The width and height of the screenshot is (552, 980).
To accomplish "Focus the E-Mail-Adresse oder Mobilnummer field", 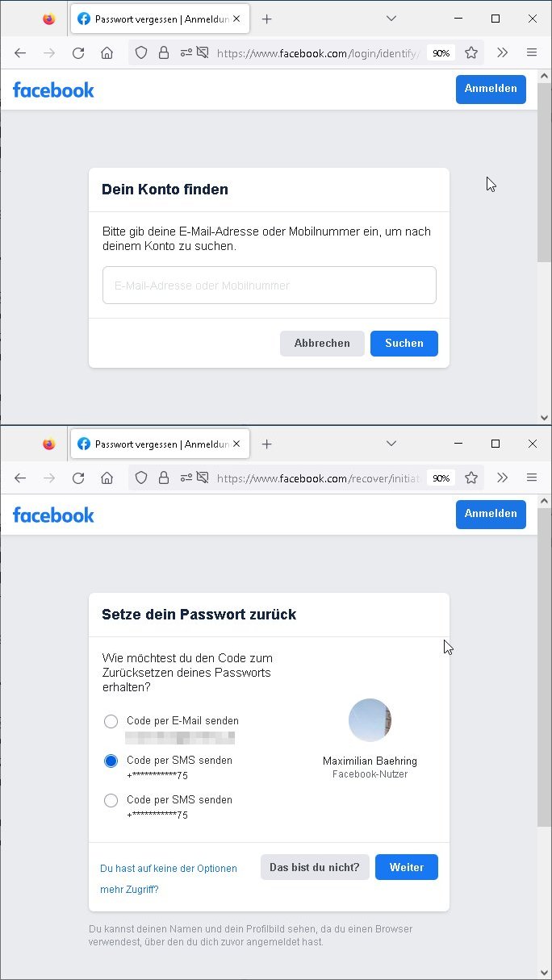I will (270, 286).
